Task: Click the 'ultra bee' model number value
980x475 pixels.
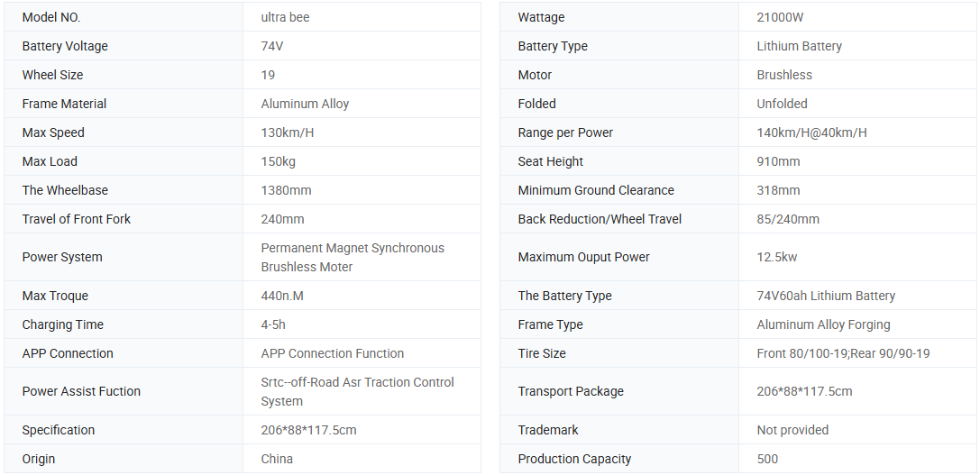Action: 285,17
